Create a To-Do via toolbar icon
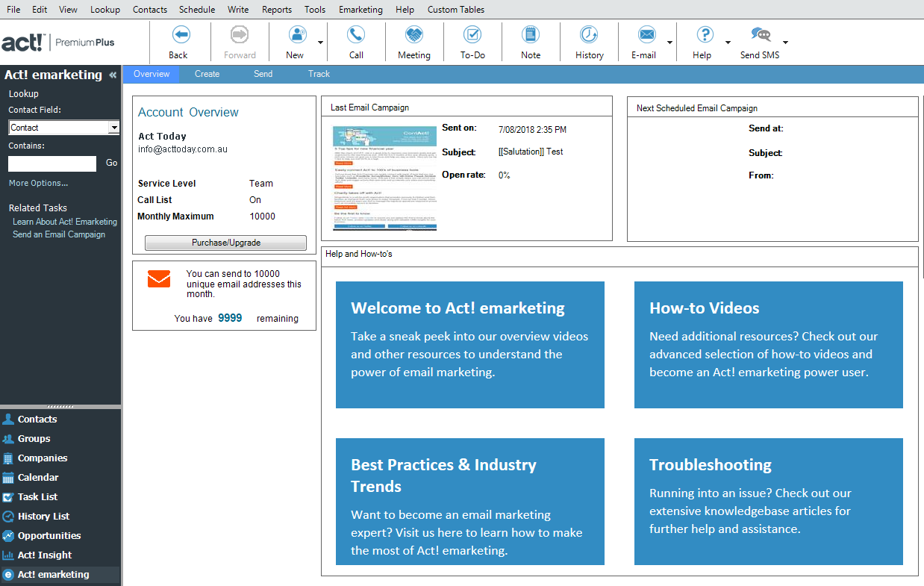This screenshot has height=586, width=924. [x=472, y=35]
